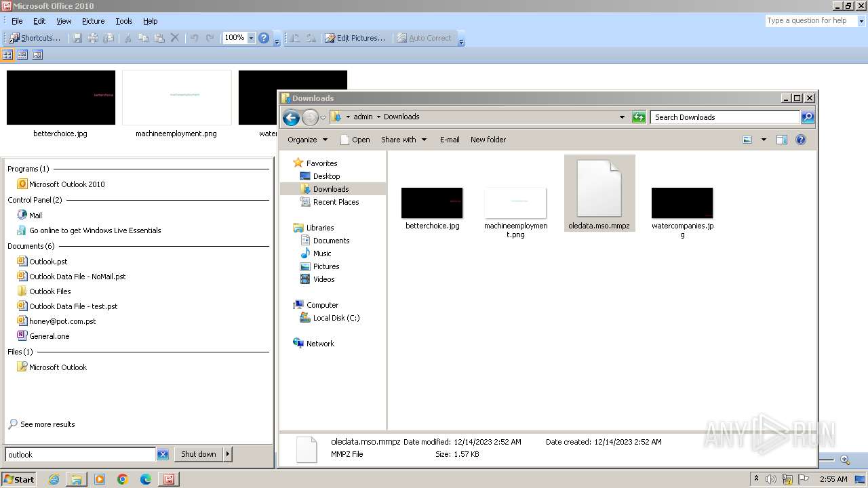Click Open in the Explorer toolbar
The width and height of the screenshot is (868, 488).
[x=355, y=140]
